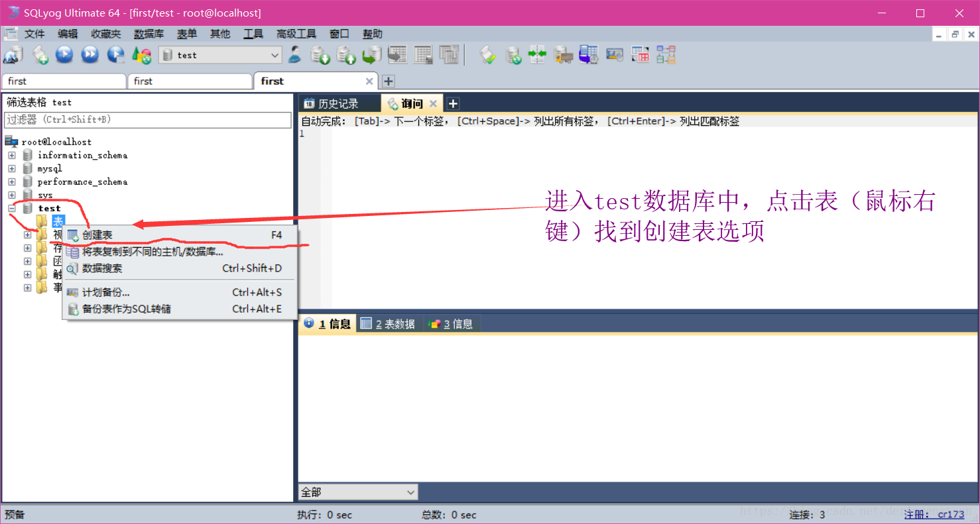
Task: Click the colored shapes icon left of the database dropdown
Action: (141, 55)
